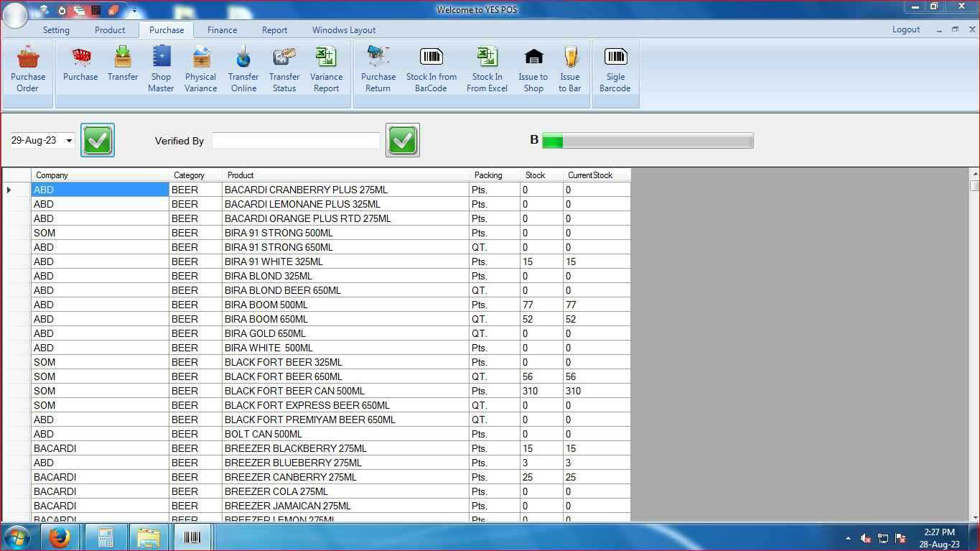Open the Purchase Order tool
Viewport: 980px width, 551px height.
tap(28, 68)
